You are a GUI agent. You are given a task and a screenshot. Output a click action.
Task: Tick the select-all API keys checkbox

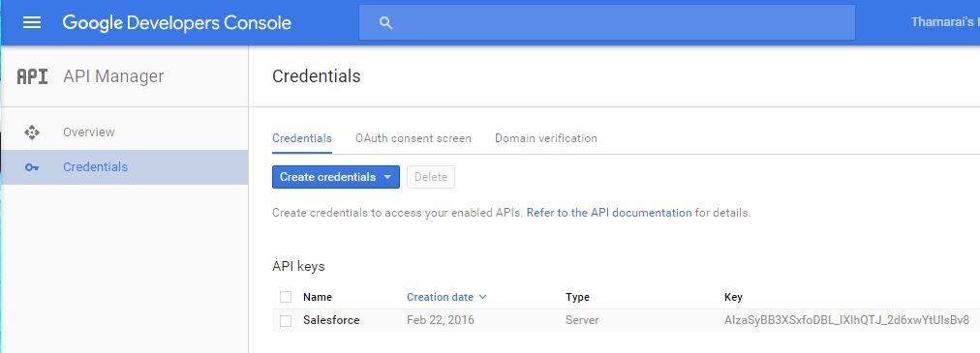[x=286, y=297]
